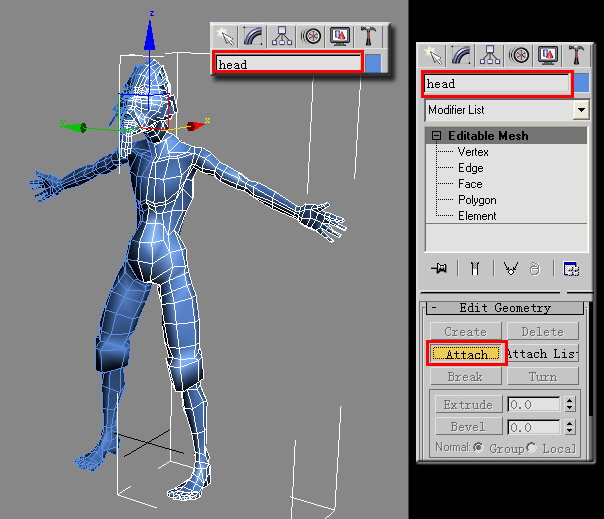This screenshot has width=604, height=519.
Task: Open the Create tab in the main command panel
Action: click(433, 56)
